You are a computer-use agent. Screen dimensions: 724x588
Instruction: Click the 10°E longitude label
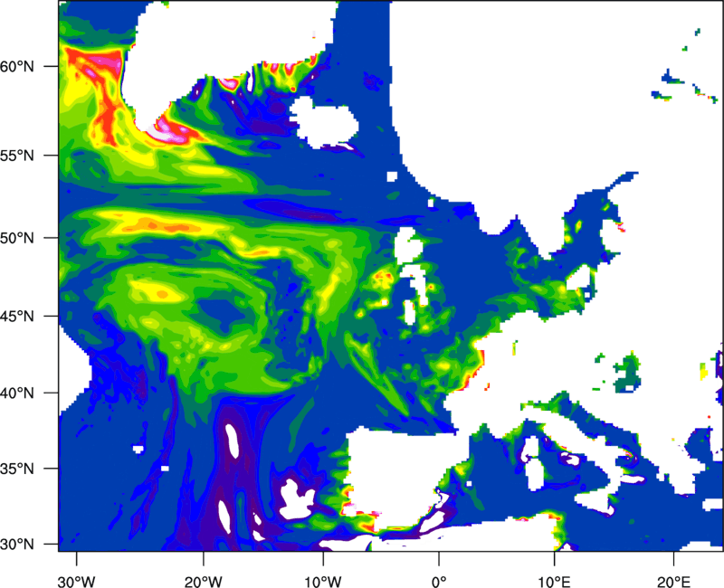click(x=554, y=582)
